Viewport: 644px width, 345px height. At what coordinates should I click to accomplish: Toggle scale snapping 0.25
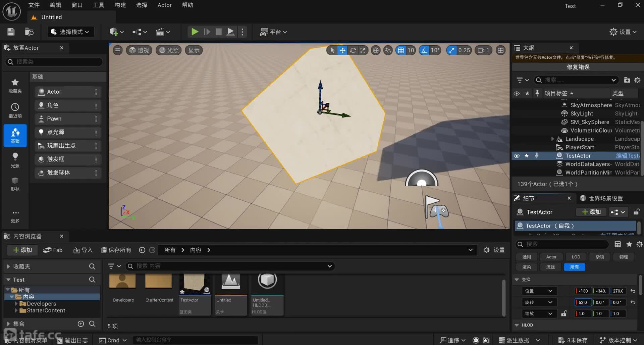pyautogui.click(x=452, y=50)
